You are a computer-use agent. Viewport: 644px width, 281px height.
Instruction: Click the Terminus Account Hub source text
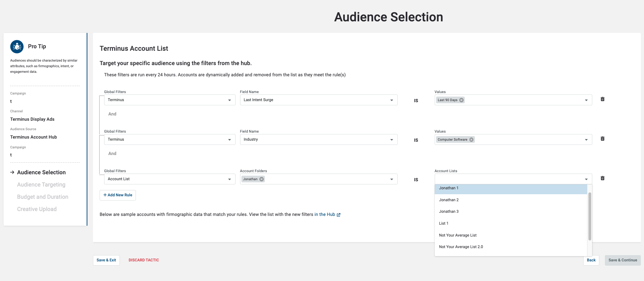pyautogui.click(x=34, y=137)
